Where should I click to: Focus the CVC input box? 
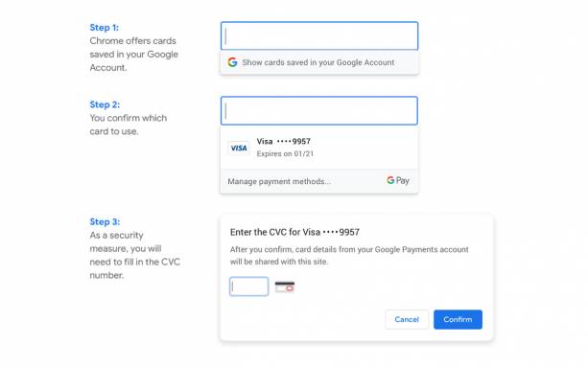(249, 287)
